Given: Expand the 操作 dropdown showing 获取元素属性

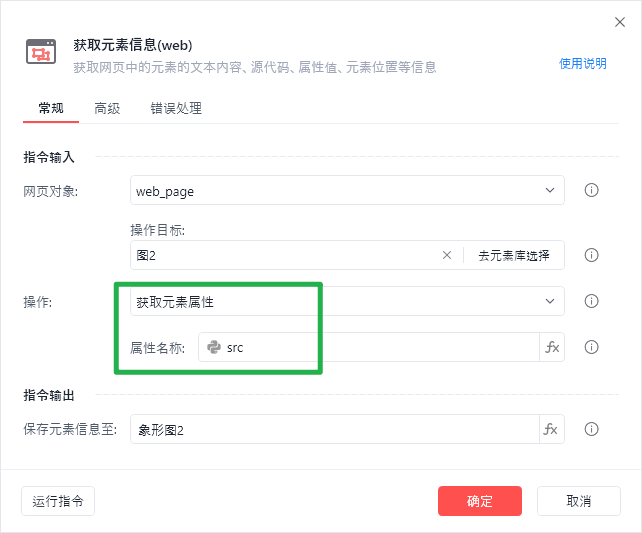Looking at the screenshot, I should point(347,301).
